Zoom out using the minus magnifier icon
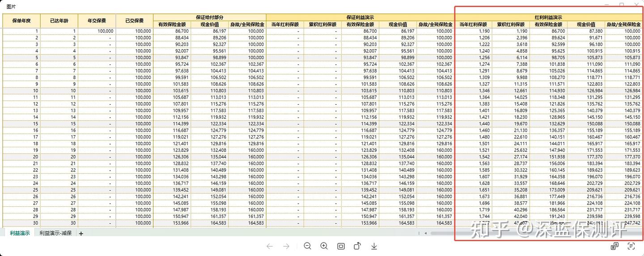The image size is (644, 256). coord(307,246)
